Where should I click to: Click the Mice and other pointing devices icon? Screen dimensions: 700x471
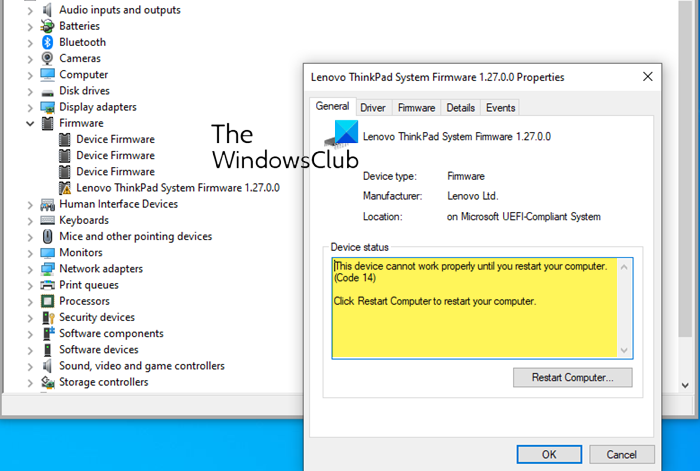47,236
